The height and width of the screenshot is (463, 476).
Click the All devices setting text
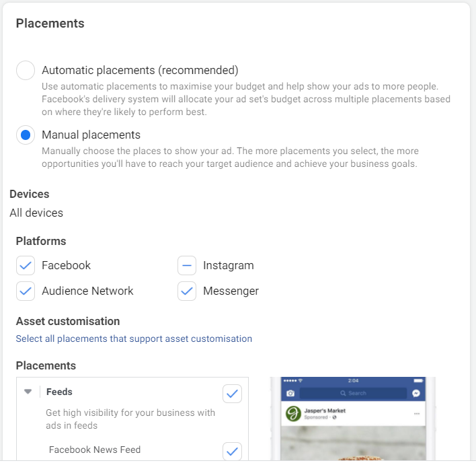click(36, 213)
